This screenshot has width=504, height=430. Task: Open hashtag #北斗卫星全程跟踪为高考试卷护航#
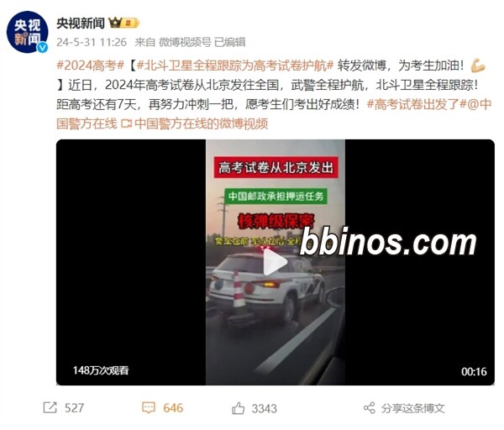(235, 66)
